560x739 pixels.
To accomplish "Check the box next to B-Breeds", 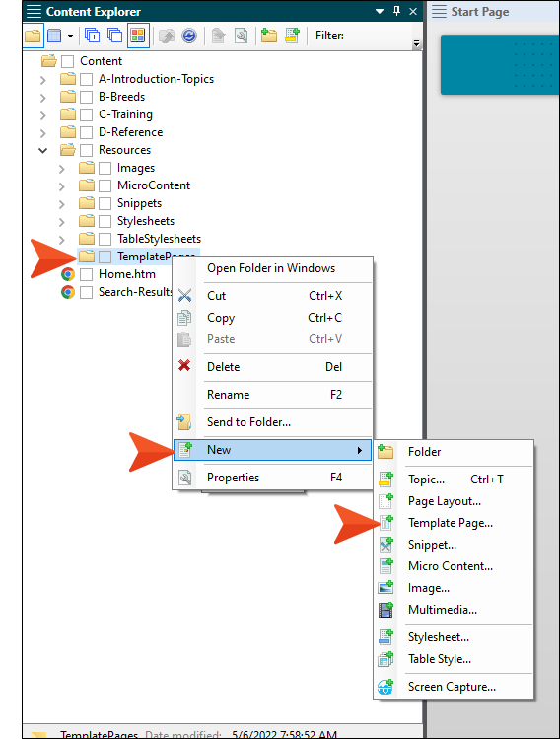I will pyautogui.click(x=86, y=97).
